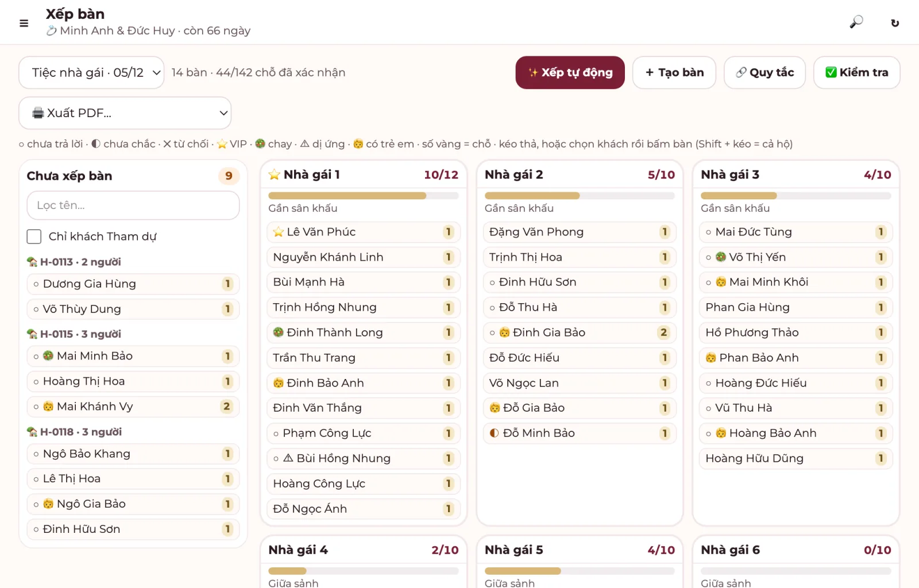Viewport: 919px width, 588px height.
Task: Click the 'Kiểm tra' check button
Action: (856, 72)
